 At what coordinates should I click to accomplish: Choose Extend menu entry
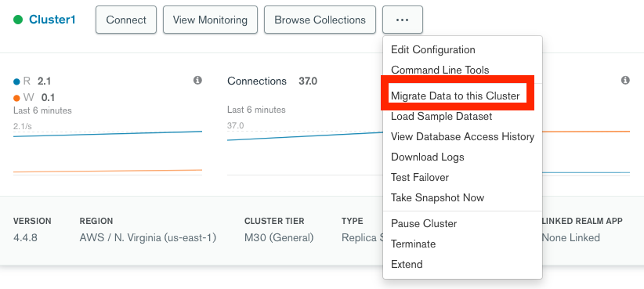[x=407, y=265]
